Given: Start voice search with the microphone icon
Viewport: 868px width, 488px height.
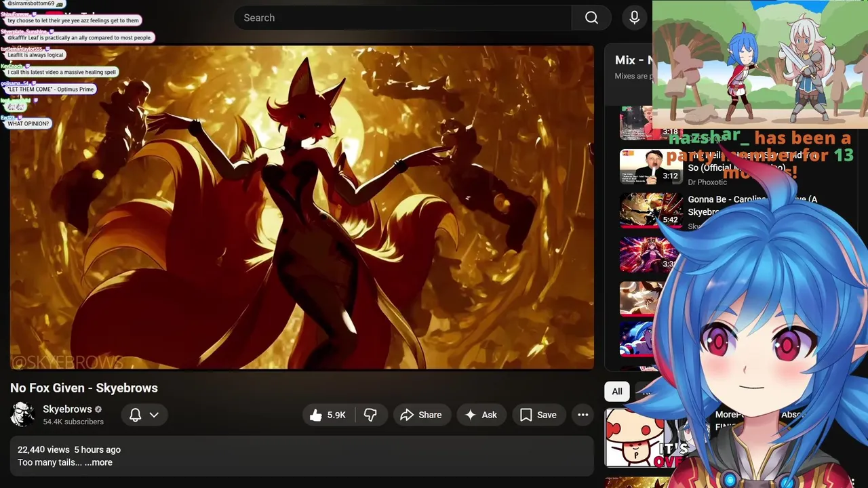Looking at the screenshot, I should pos(634,18).
